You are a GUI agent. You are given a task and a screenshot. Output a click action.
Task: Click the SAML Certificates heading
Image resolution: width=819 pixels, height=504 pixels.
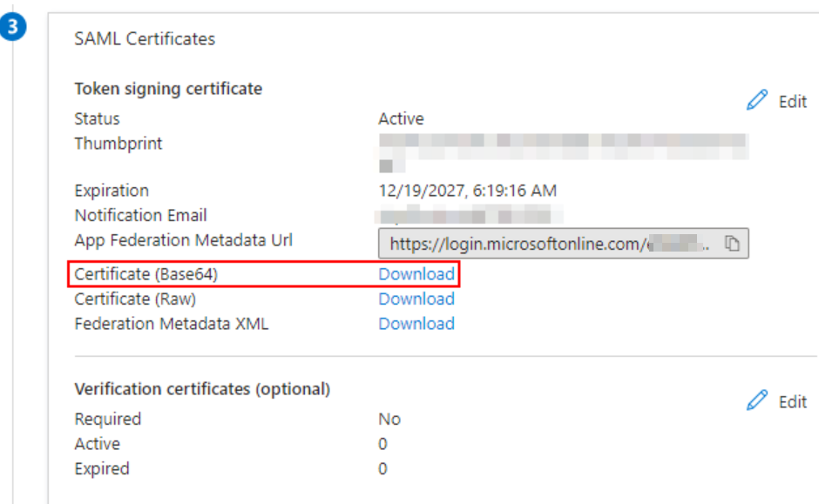(145, 38)
